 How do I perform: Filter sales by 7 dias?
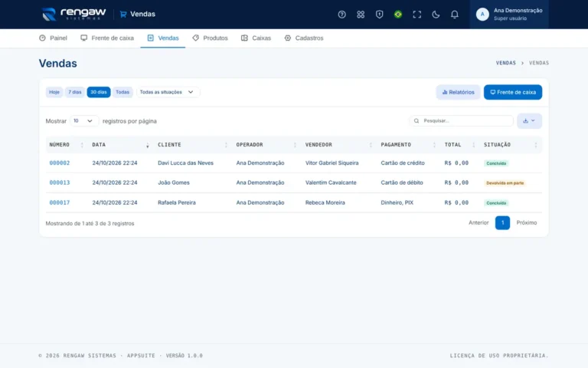[x=74, y=92]
